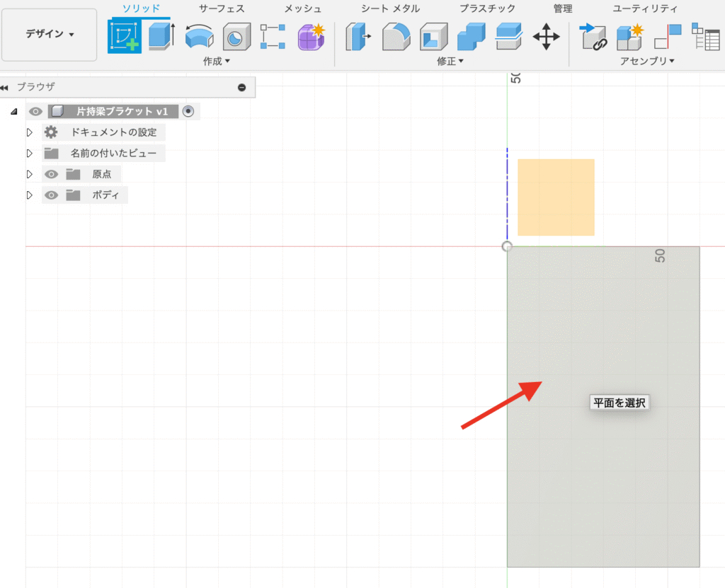The width and height of the screenshot is (725, 588).
Task: Expand the 名前の付いたビュー folder
Action: pos(30,154)
